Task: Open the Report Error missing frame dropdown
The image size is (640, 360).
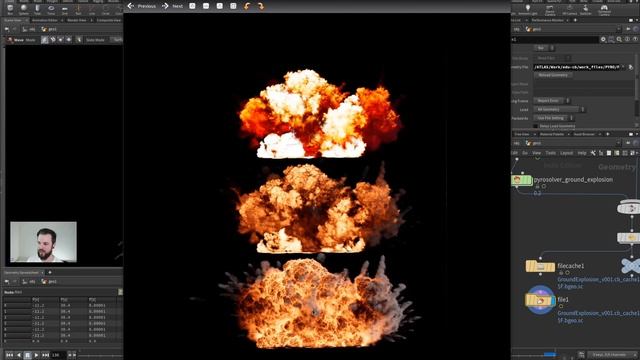Action: click(552, 100)
